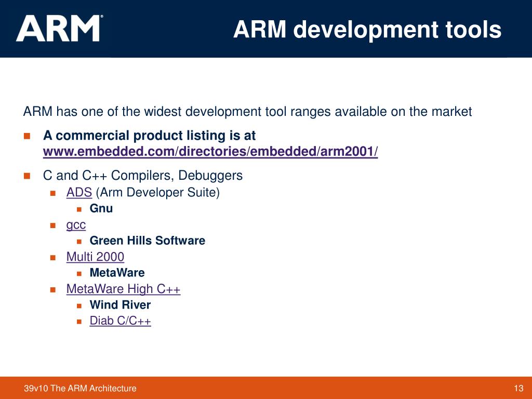Viewport: 532px width, 399px height.
Task: Open the MetaWare High C++ link
Action: pos(124,289)
